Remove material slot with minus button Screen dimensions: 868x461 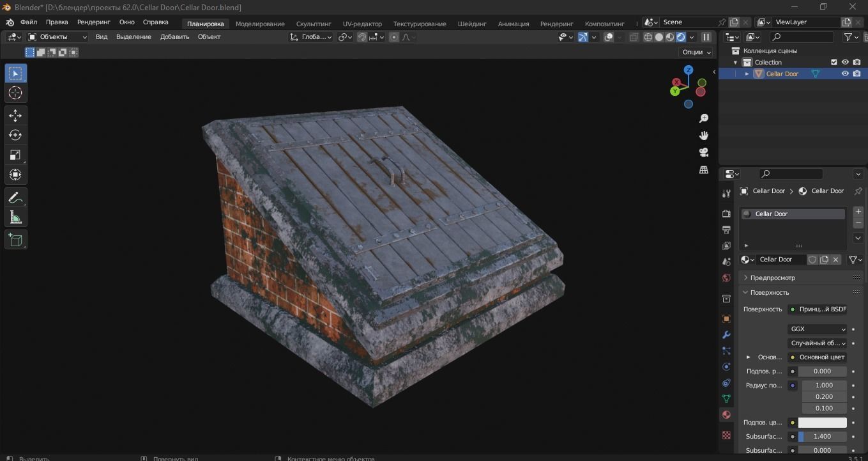pos(858,223)
